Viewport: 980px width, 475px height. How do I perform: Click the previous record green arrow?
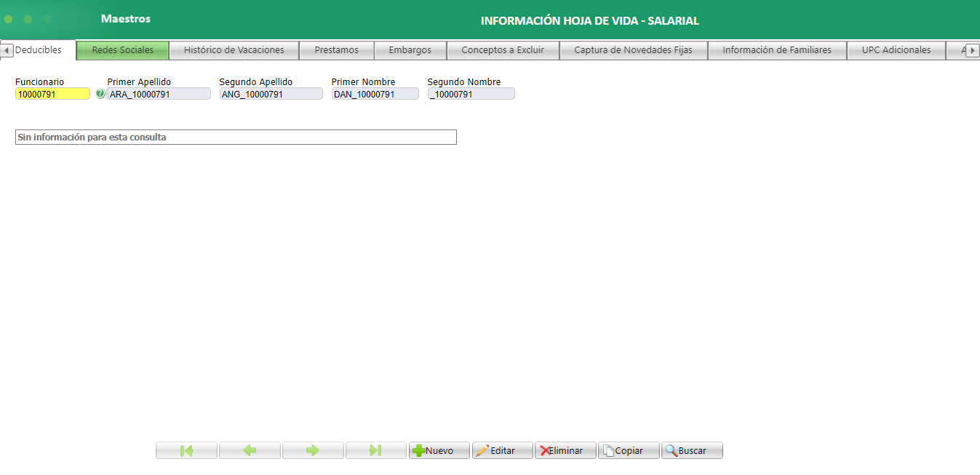pos(249,450)
